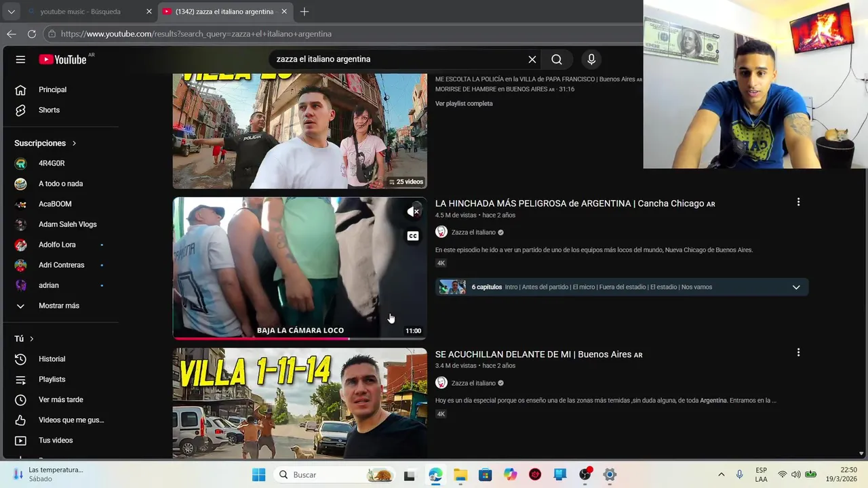This screenshot has height=488, width=868.
Task: Click the YouTube search input field
Action: tap(400, 60)
